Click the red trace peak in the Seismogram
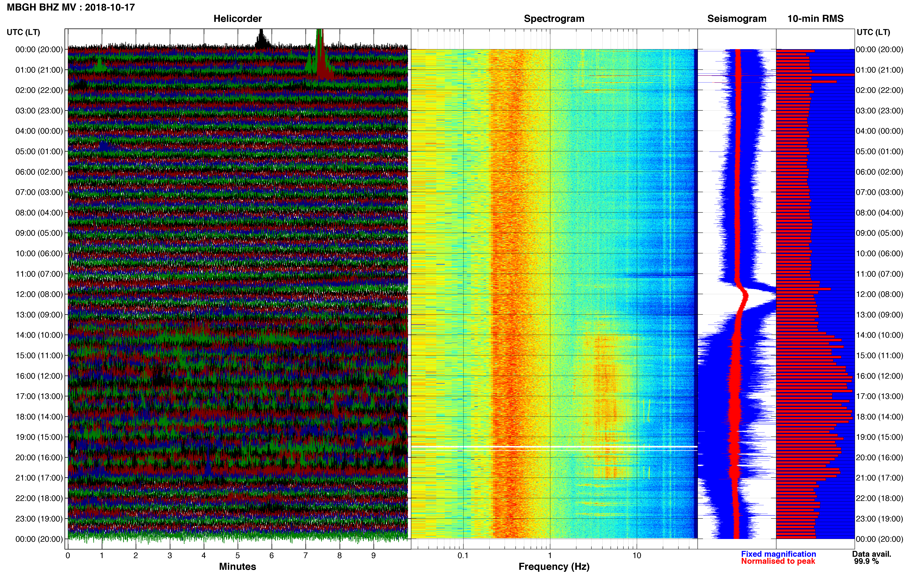This screenshot has width=924, height=578. [x=746, y=296]
